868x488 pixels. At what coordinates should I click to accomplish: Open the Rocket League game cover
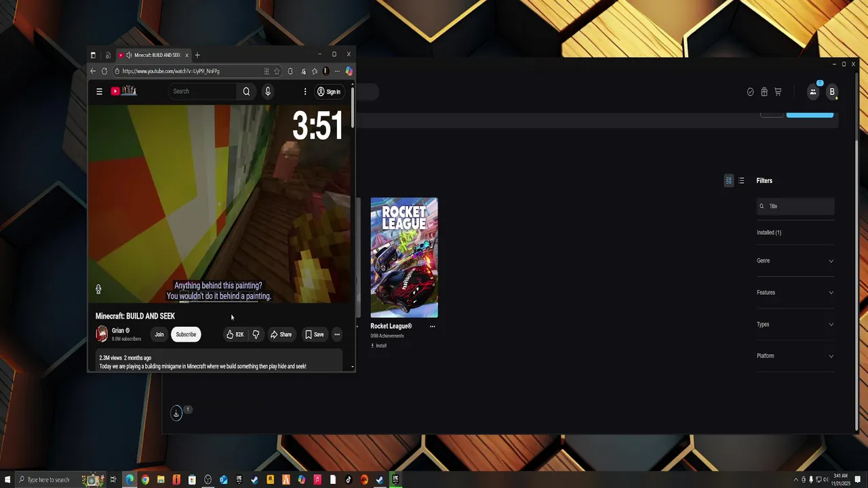(x=404, y=258)
